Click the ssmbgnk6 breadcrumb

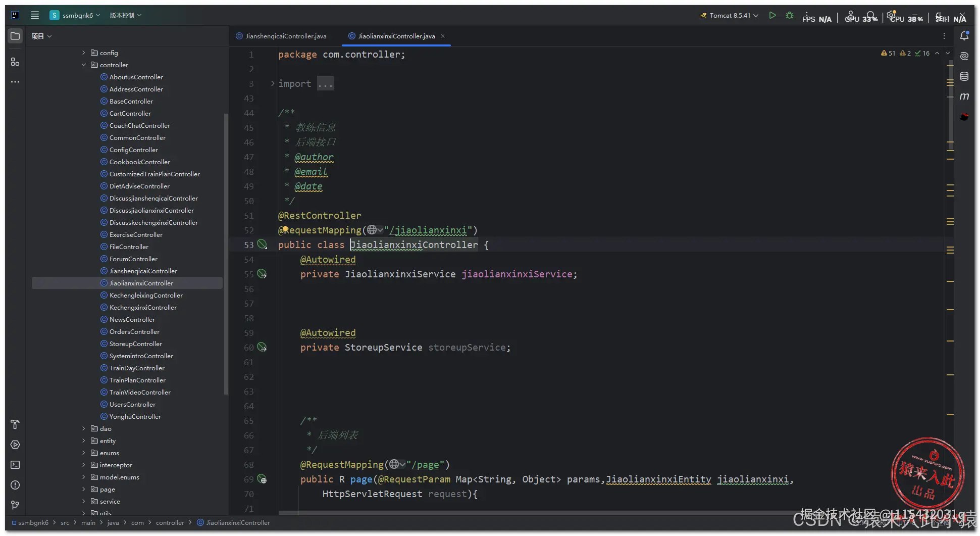[x=30, y=523]
